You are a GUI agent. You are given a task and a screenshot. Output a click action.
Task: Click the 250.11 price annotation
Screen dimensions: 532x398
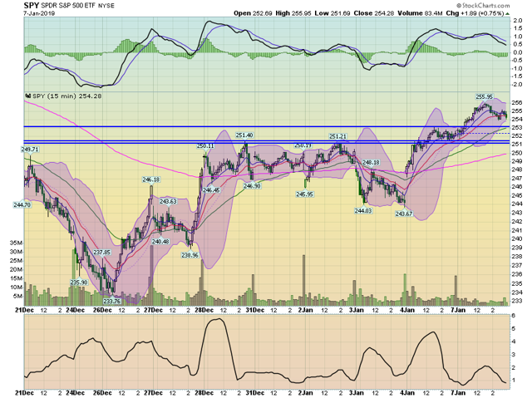[205, 146]
